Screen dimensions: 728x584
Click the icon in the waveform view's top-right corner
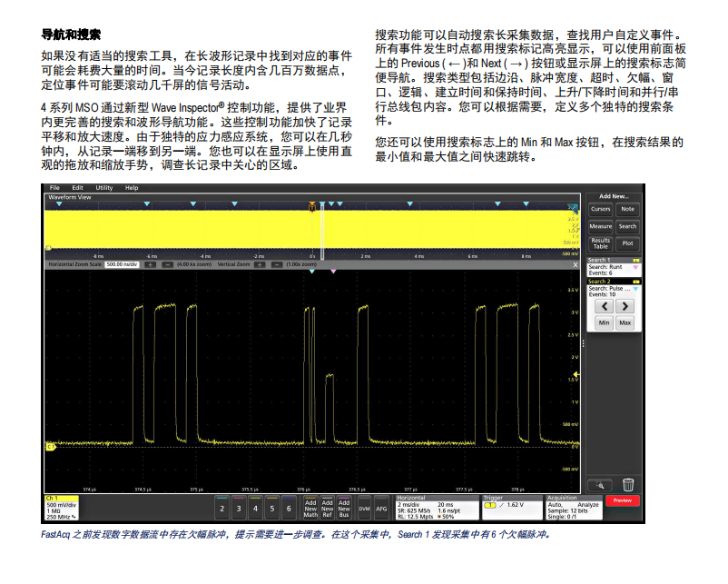pyautogui.click(x=573, y=208)
